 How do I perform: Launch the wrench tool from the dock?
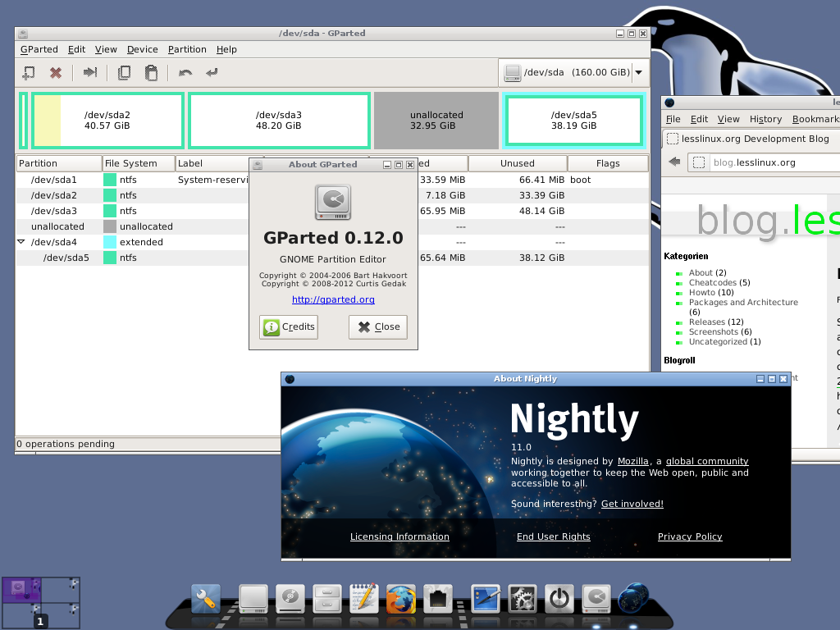pos(206,599)
